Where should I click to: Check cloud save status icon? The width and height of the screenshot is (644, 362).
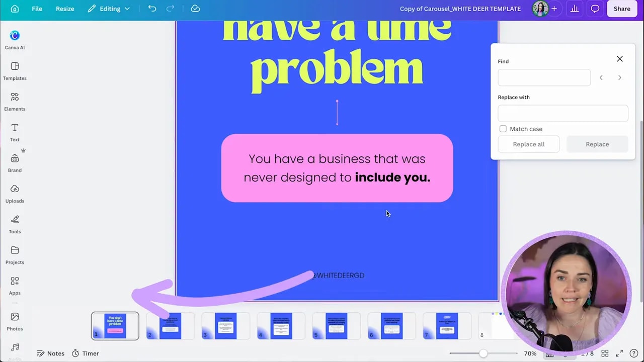click(195, 9)
